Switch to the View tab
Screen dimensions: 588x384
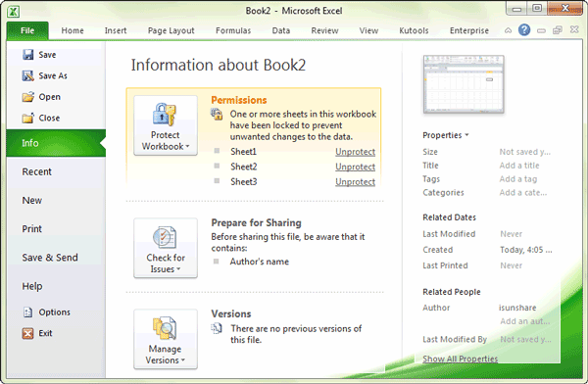[368, 30]
